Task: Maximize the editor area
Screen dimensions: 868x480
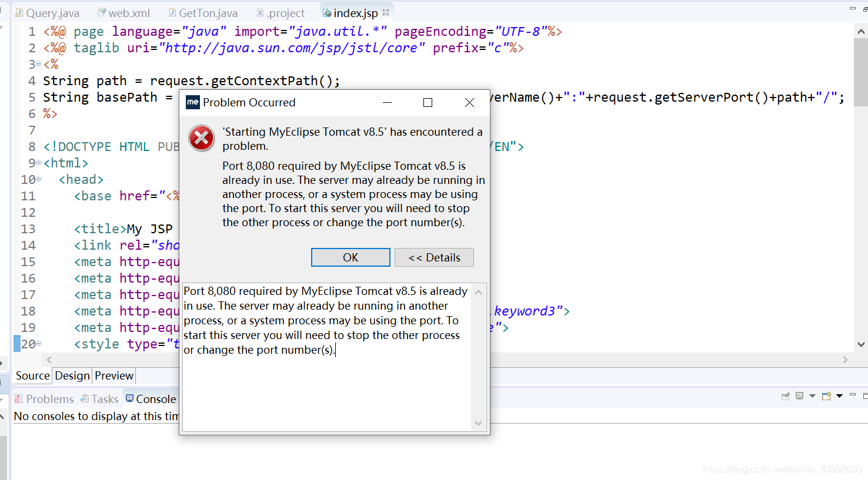Action: tap(865, 9)
